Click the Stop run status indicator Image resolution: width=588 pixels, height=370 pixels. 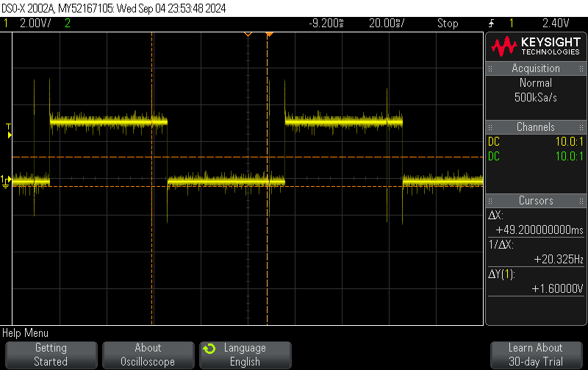pyautogui.click(x=448, y=23)
